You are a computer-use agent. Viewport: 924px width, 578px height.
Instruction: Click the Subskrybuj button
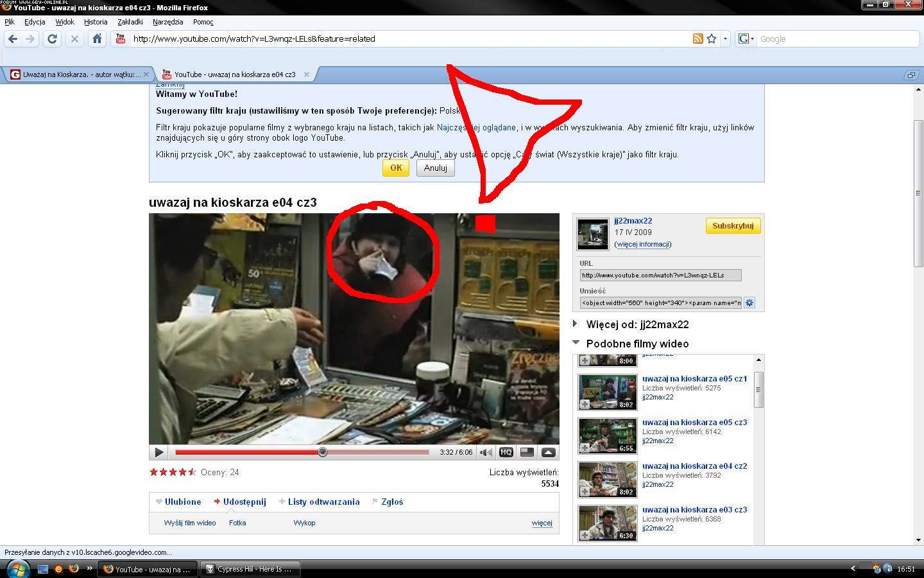[x=732, y=226]
